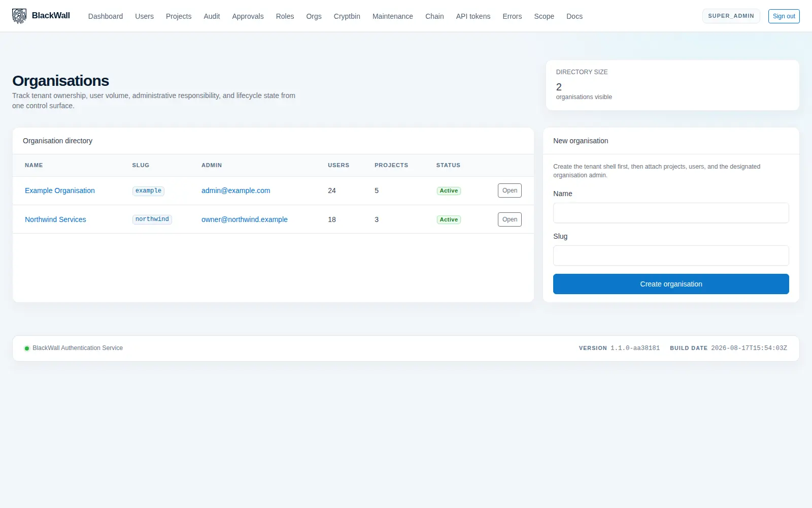Click the PROJECTS column header
Viewport: 812px width, 508px height.
click(x=391, y=165)
